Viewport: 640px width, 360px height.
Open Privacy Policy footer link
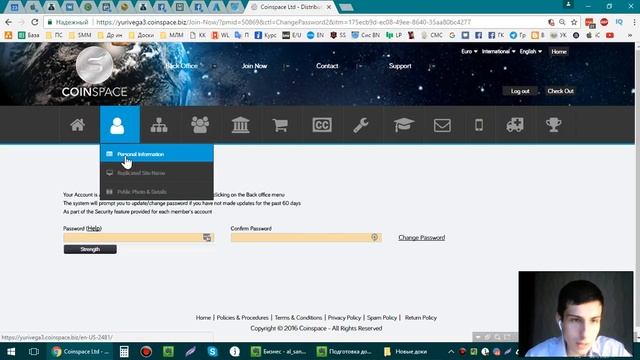344,318
